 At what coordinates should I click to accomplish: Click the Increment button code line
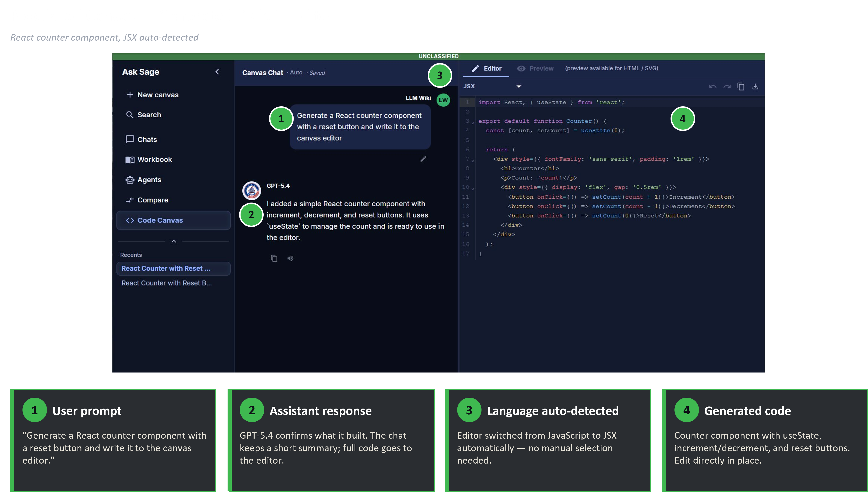point(621,197)
